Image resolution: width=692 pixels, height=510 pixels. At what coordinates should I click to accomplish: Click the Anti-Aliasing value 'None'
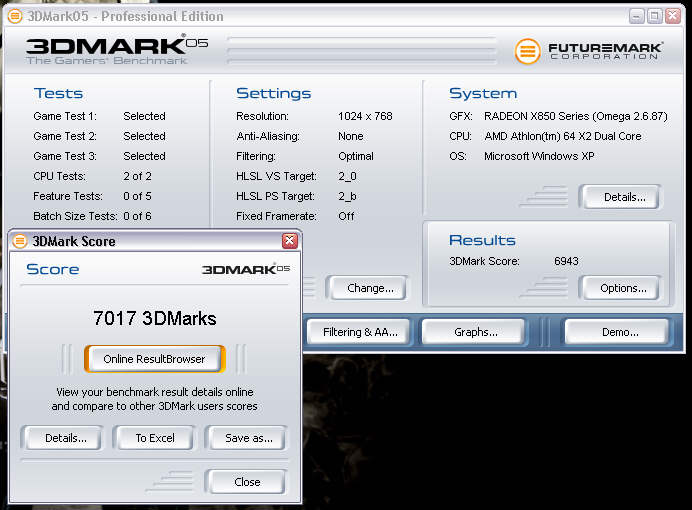[x=350, y=136]
